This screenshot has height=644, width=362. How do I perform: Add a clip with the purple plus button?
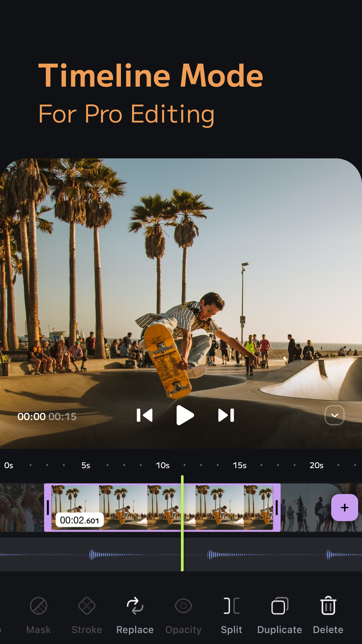point(345,508)
